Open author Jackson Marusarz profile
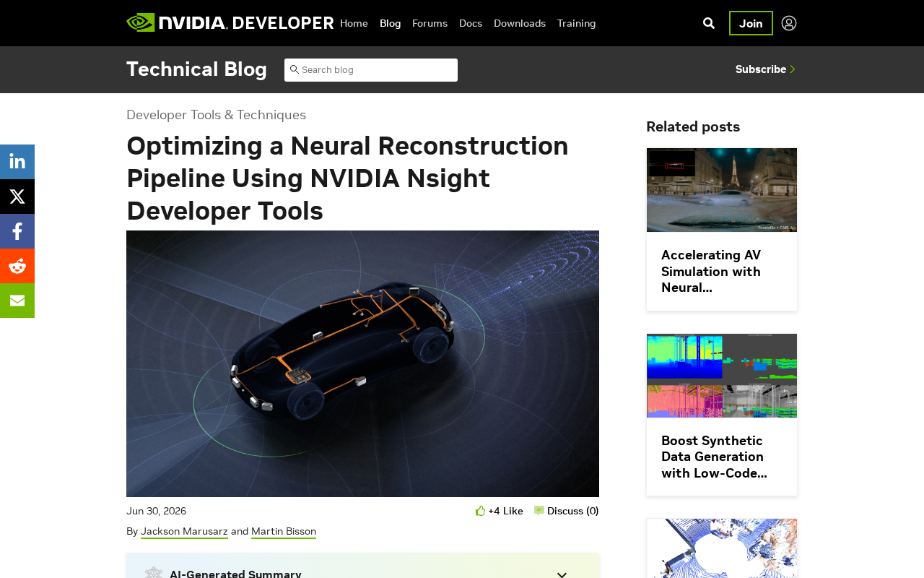 184,531
